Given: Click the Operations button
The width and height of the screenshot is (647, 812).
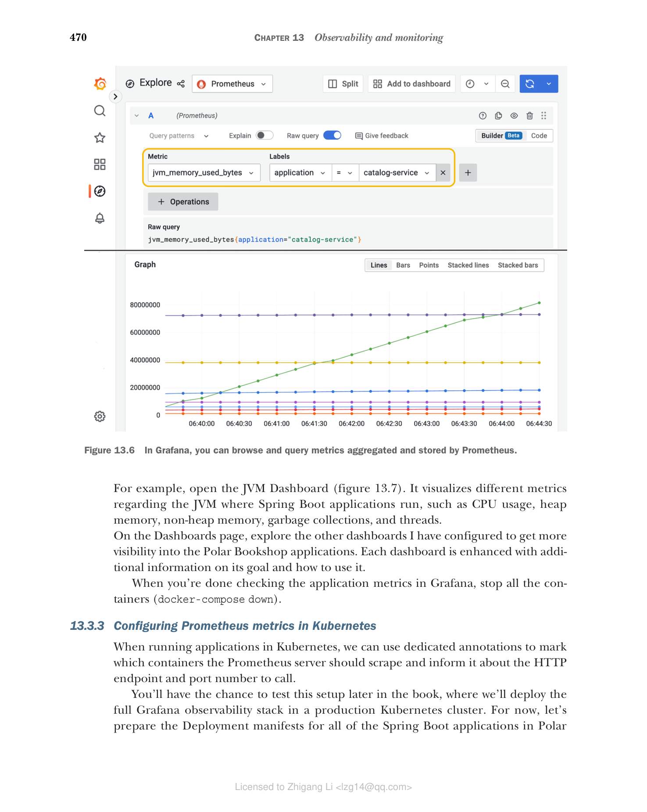Looking at the screenshot, I should (183, 202).
